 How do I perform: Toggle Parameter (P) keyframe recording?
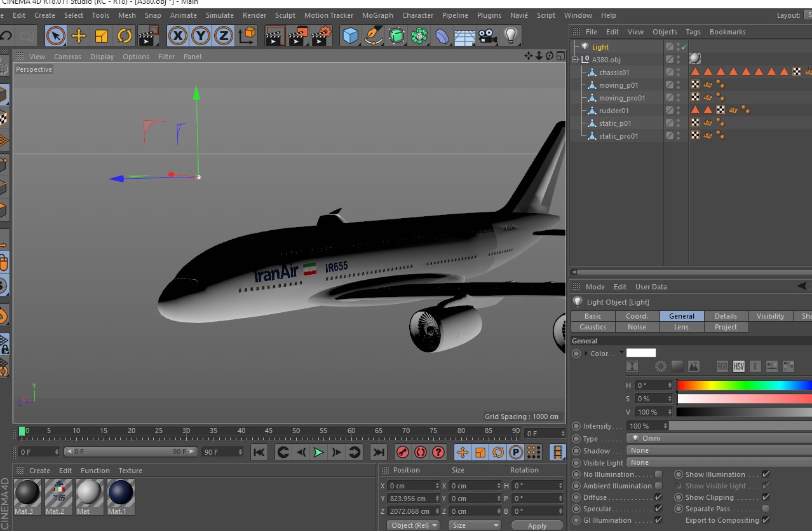tap(516, 452)
